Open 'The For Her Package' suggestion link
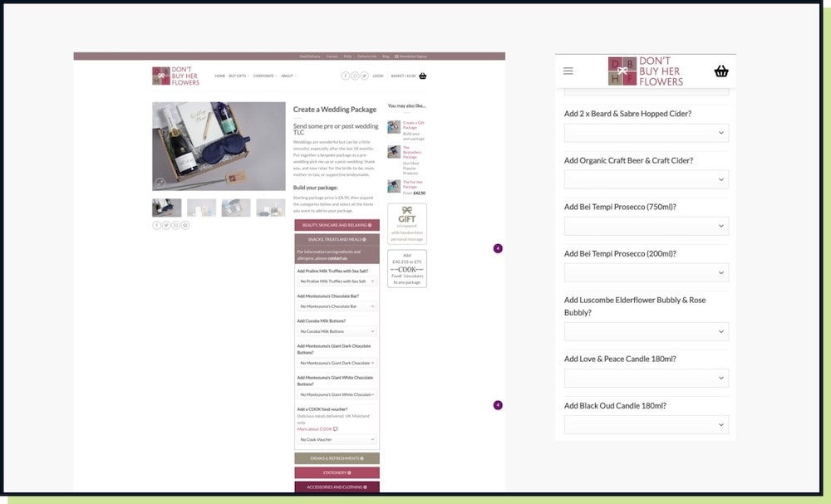The width and height of the screenshot is (831, 504). pyautogui.click(x=413, y=184)
